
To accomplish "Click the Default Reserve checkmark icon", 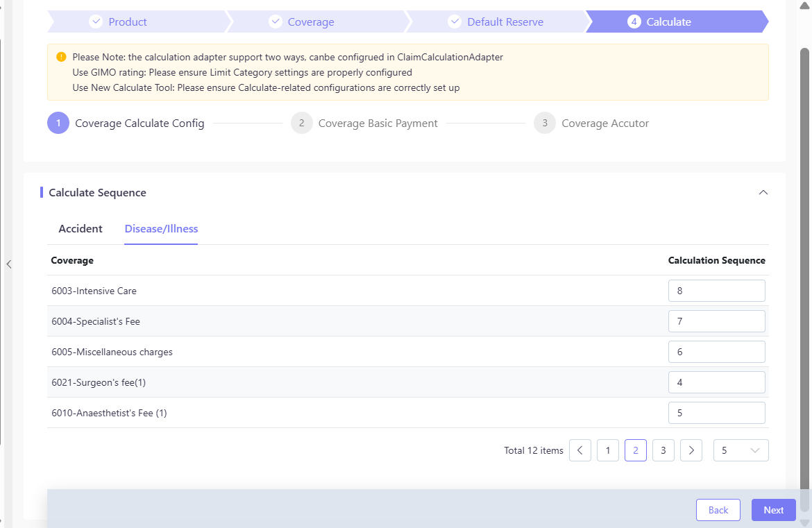I will [455, 22].
